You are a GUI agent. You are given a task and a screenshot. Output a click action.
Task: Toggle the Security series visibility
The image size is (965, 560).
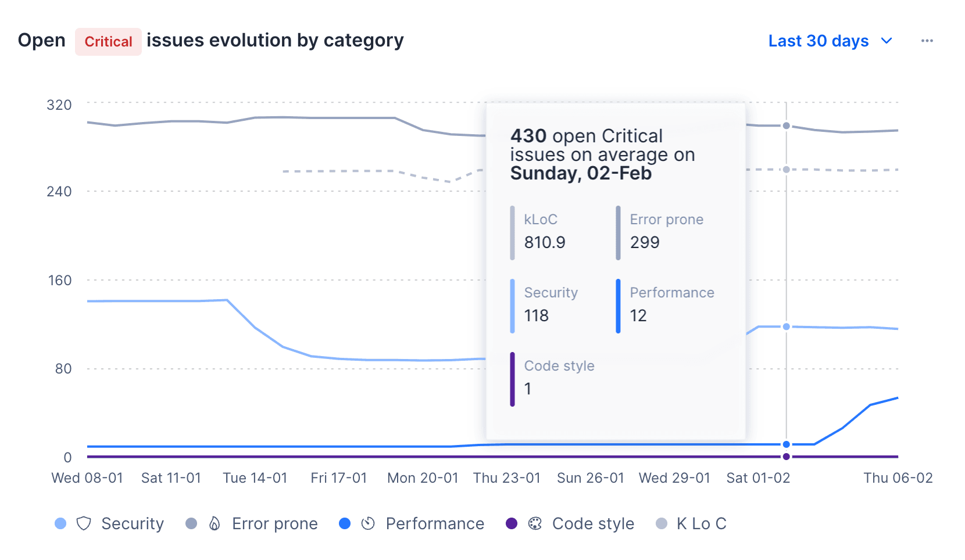click(x=110, y=523)
